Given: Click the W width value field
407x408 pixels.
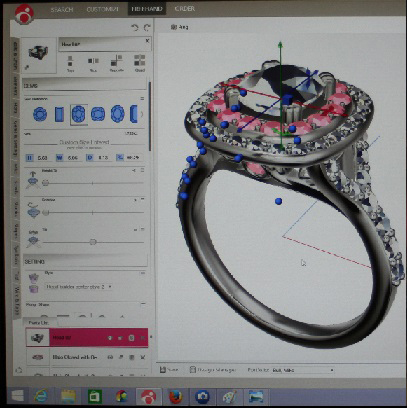Looking at the screenshot, I should [x=73, y=158].
